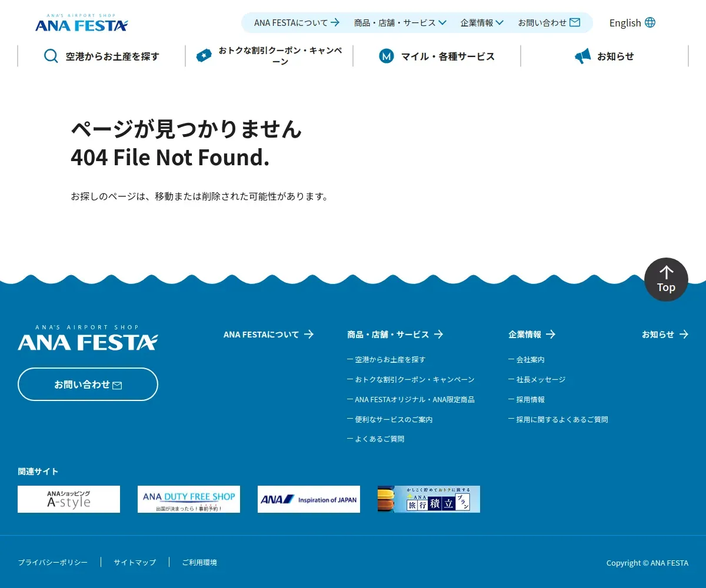Click the Copyright © ANA FESTA text
706x588 pixels.
(x=647, y=563)
